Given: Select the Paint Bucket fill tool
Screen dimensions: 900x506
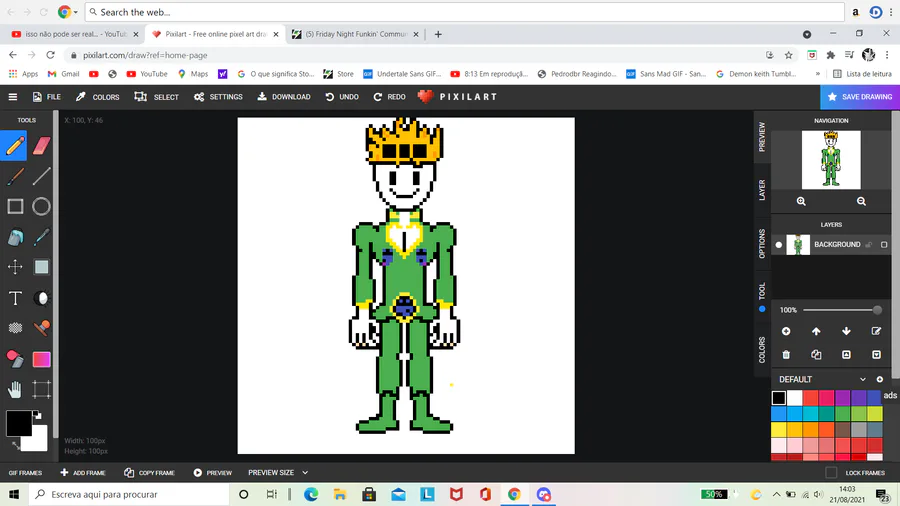Looking at the screenshot, I should coord(15,237).
